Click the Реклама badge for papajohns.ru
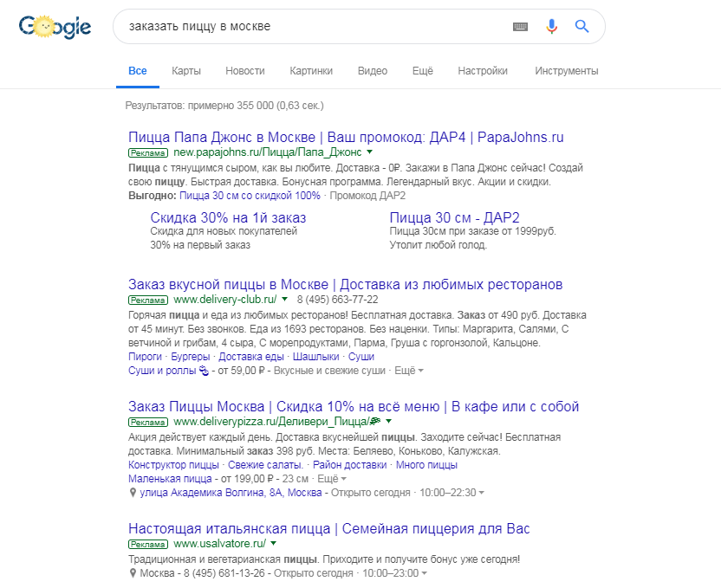Image resolution: width=721 pixels, height=588 pixels. pos(148,152)
